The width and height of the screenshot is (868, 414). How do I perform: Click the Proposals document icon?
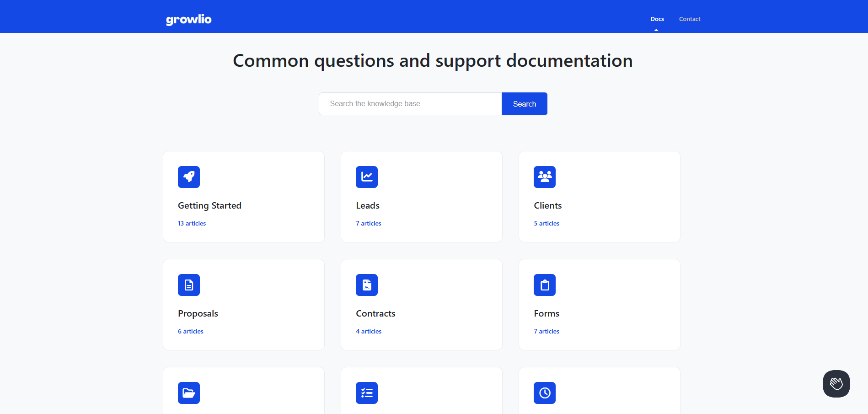click(189, 285)
